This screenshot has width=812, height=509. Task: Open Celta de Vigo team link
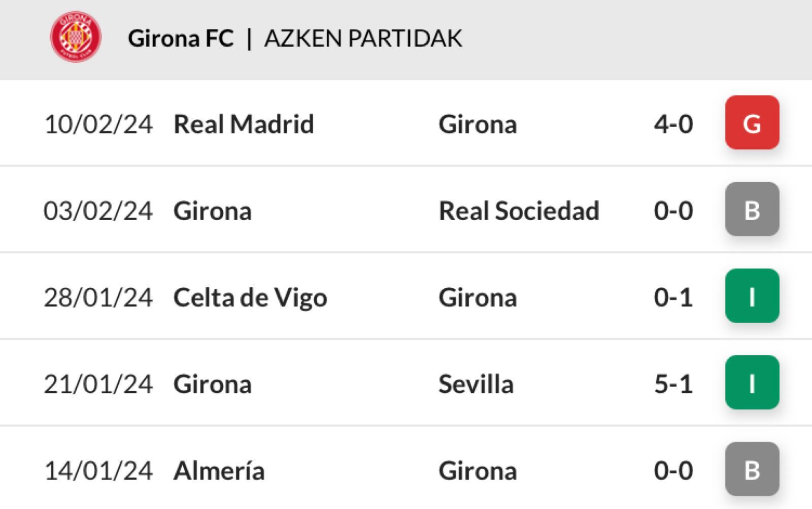point(250,298)
